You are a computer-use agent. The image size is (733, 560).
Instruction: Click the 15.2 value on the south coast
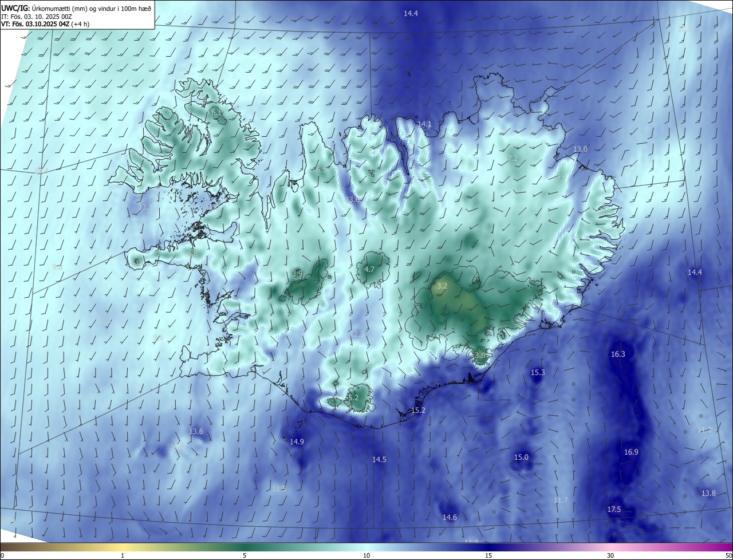[419, 410]
